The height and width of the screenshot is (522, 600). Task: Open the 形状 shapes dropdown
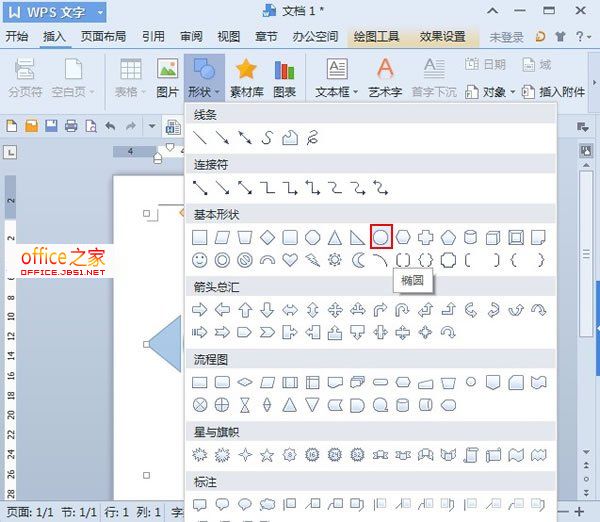pyautogui.click(x=204, y=78)
